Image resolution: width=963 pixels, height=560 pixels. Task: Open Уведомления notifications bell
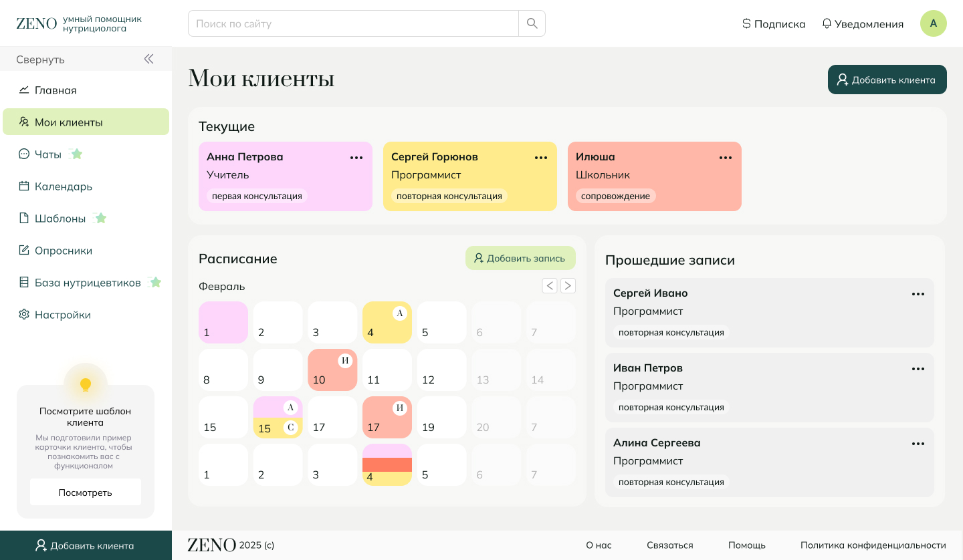tap(863, 24)
